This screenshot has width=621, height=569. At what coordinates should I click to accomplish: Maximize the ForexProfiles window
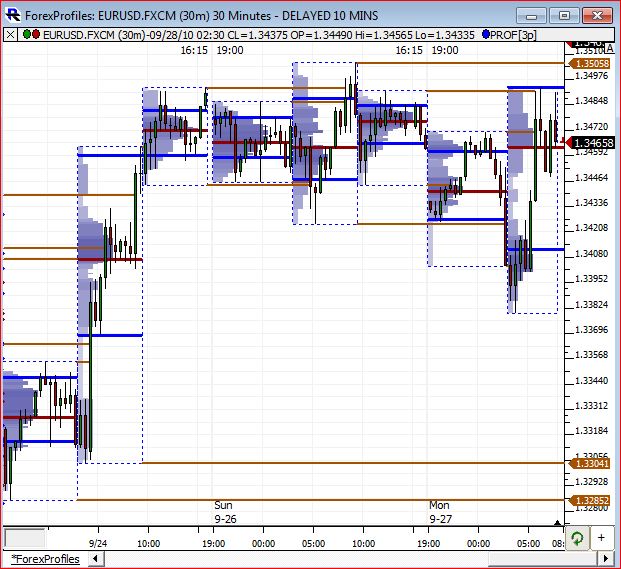click(564, 16)
